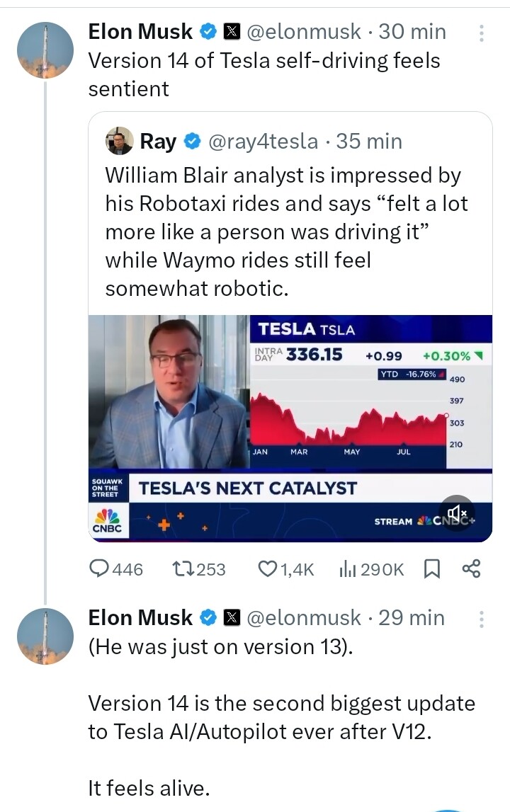
Task: Click the 29 min timestamp on second tweet
Action: point(412,618)
